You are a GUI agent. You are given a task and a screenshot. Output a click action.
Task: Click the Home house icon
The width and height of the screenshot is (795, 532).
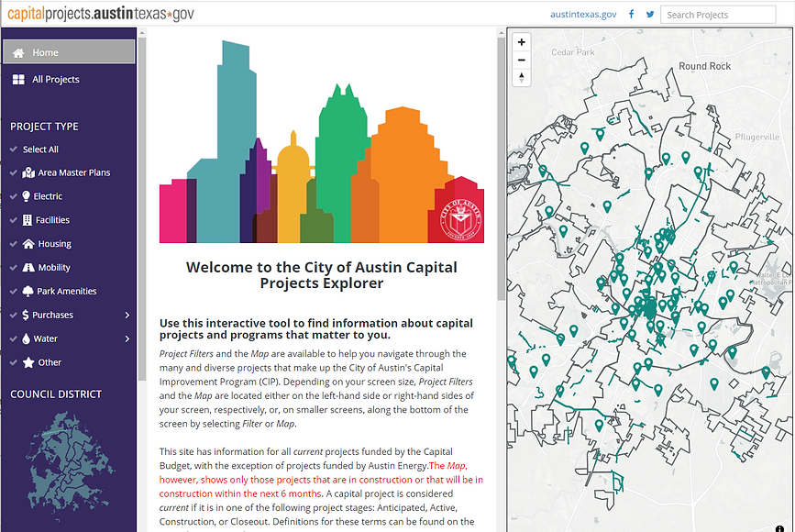(x=18, y=53)
